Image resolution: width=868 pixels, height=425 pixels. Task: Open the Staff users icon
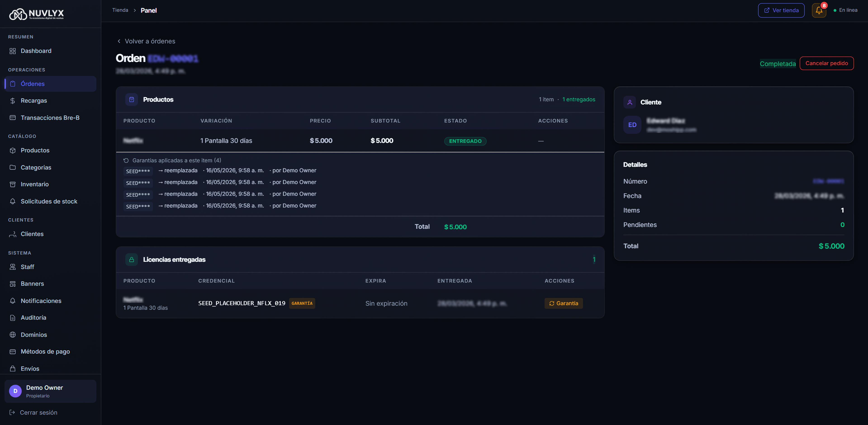(x=12, y=267)
